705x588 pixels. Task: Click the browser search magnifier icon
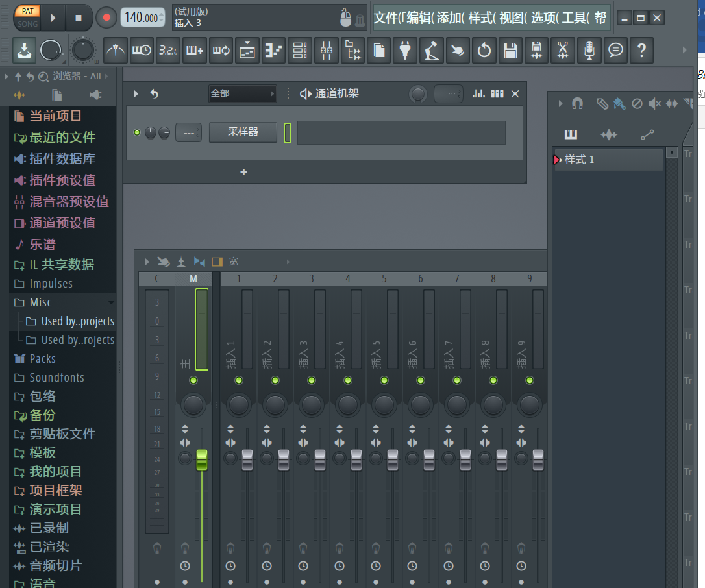pyautogui.click(x=43, y=77)
